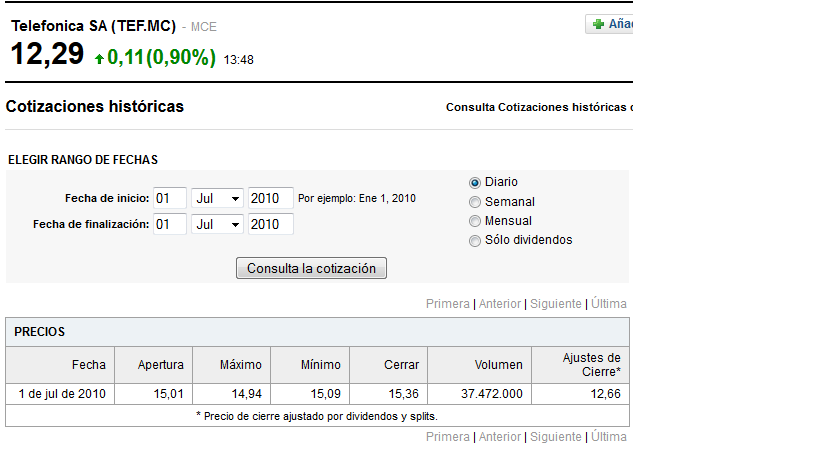Screen dimensions: 819x460
Task: Click the start date year field
Action: [271, 198]
